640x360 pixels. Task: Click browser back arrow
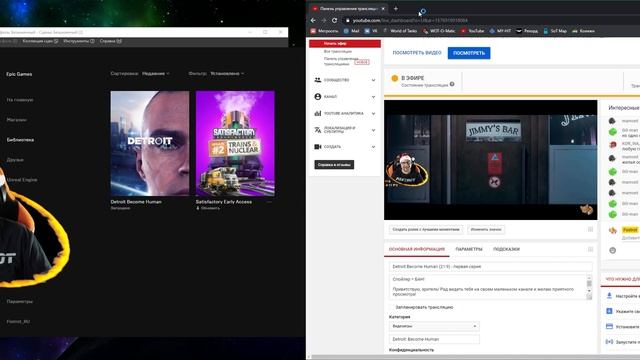(313, 20)
